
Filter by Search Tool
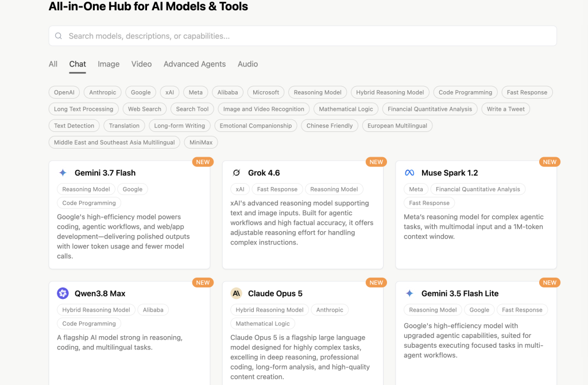tap(192, 109)
